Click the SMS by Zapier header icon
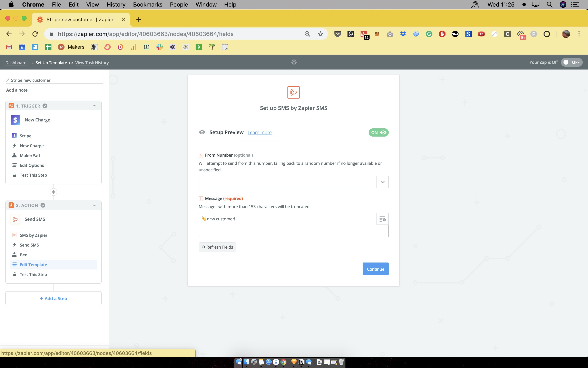The width and height of the screenshot is (588, 368). (x=294, y=92)
